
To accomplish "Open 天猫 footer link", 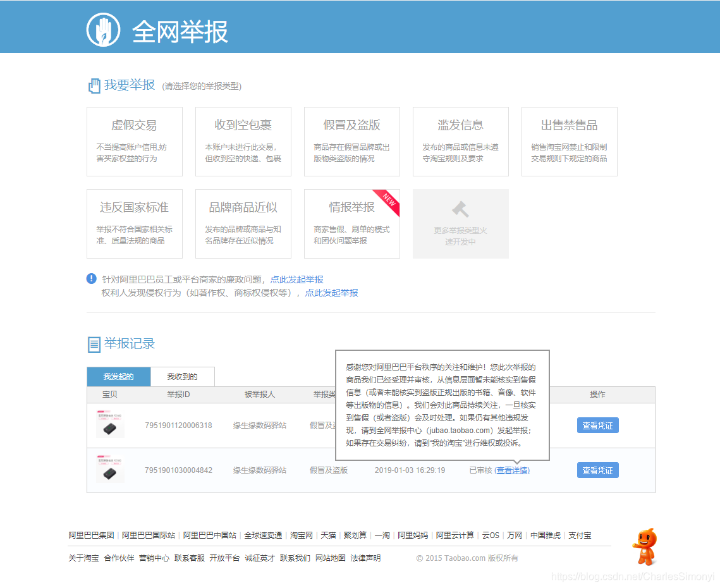I will [328, 536].
